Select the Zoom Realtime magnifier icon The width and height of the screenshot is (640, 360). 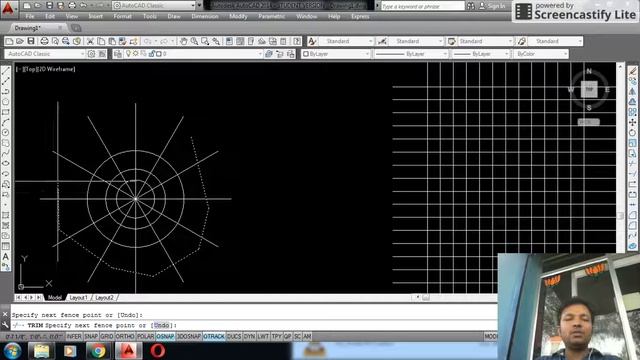pos(194,41)
